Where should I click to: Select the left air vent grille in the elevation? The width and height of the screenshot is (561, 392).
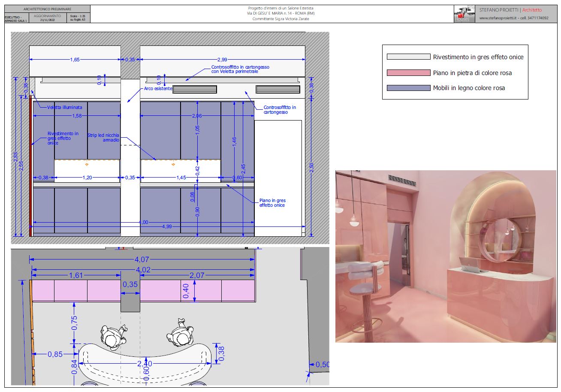tap(195, 89)
